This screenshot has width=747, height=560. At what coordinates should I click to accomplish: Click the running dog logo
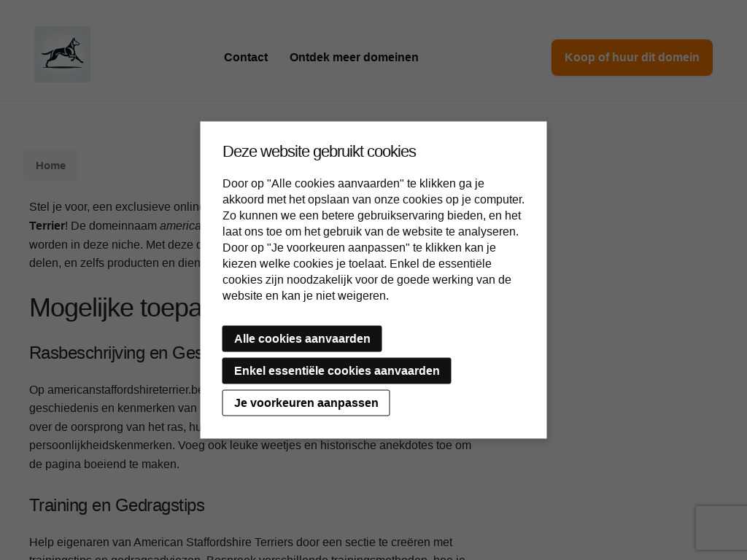[63, 54]
